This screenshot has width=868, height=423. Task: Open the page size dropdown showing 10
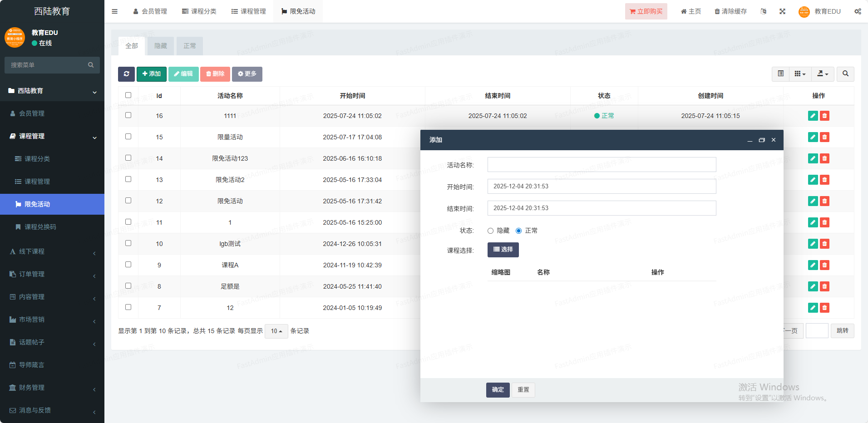tap(276, 331)
